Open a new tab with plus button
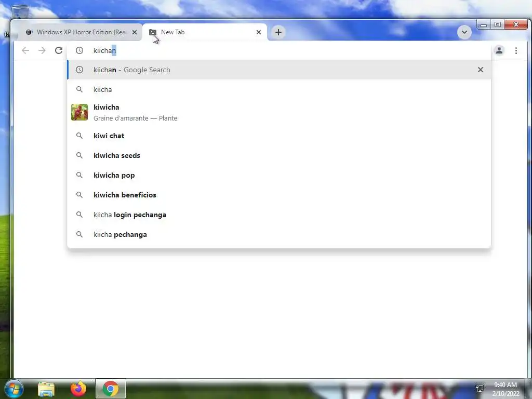This screenshot has height=399, width=532. (x=278, y=32)
